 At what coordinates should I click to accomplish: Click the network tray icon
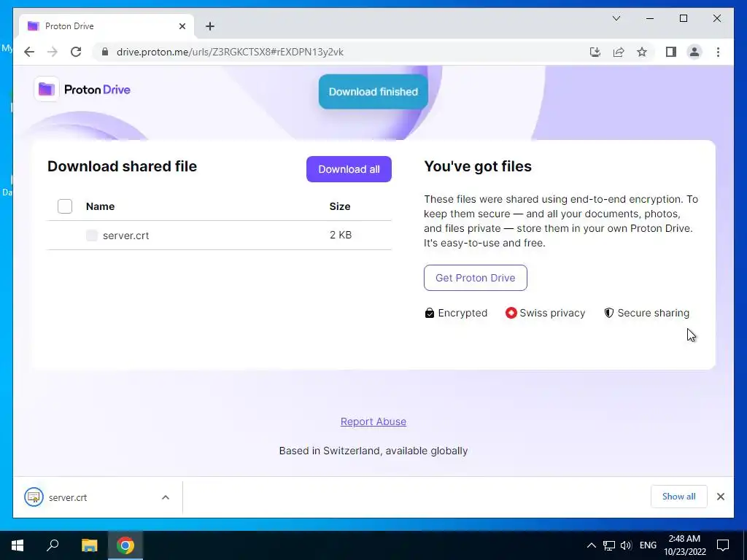[x=609, y=545]
